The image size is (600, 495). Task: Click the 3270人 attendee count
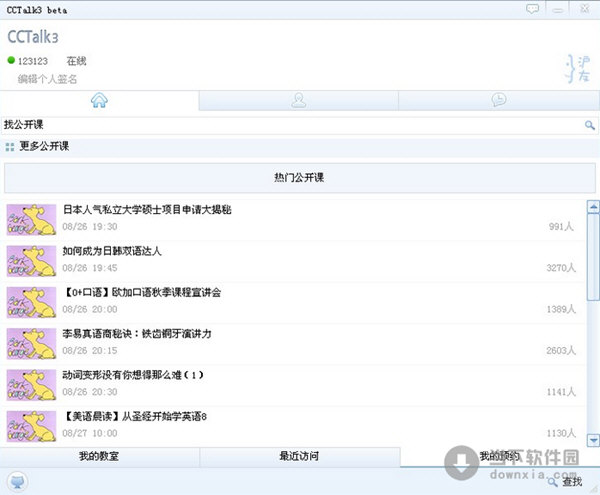point(561,268)
